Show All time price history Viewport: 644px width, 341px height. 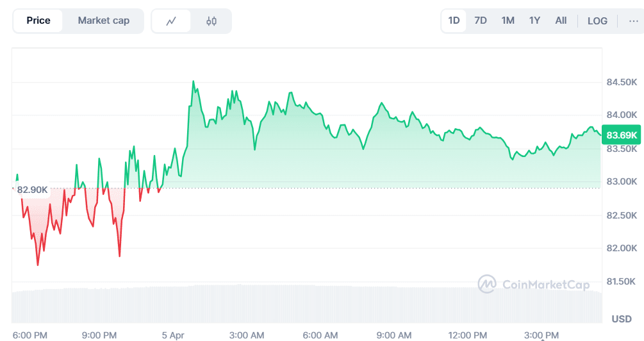[561, 21]
